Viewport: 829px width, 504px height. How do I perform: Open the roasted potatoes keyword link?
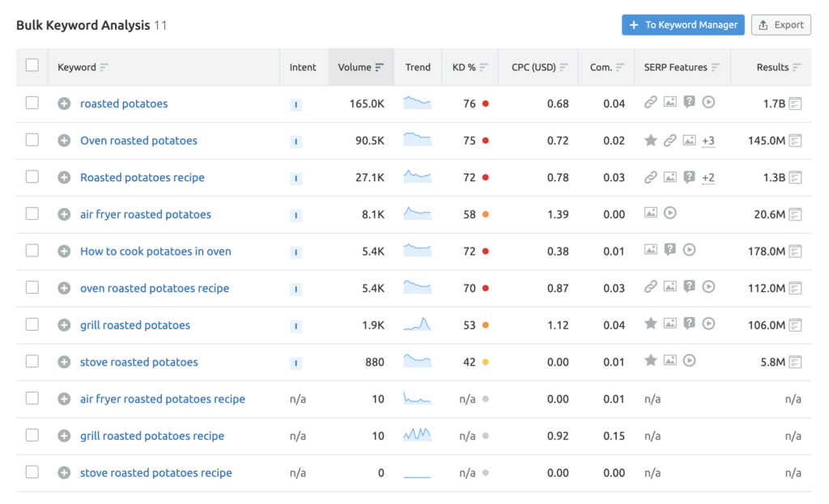[x=124, y=104]
